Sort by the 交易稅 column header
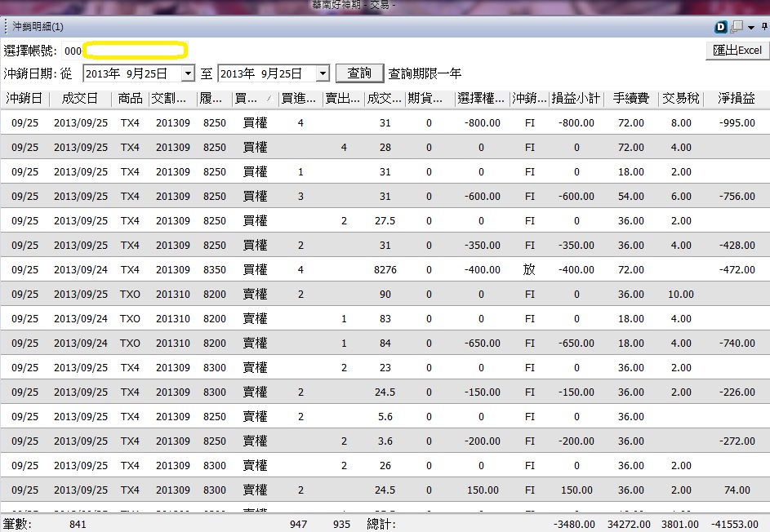The width and height of the screenshot is (770, 532). [681, 98]
